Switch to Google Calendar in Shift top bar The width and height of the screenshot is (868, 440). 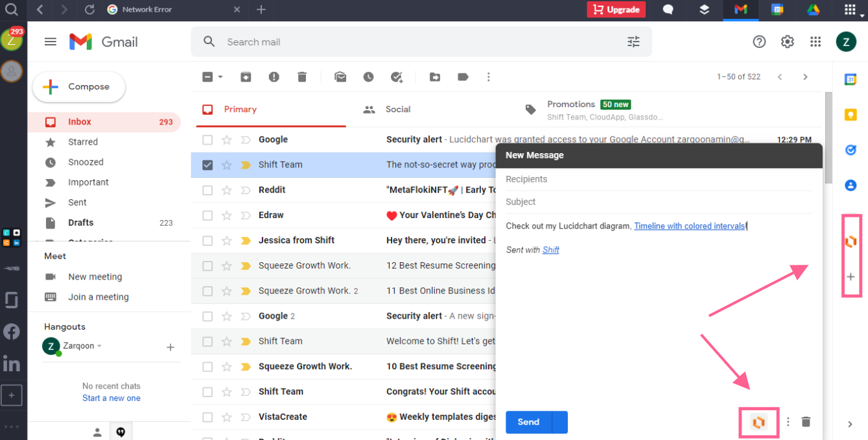(777, 9)
